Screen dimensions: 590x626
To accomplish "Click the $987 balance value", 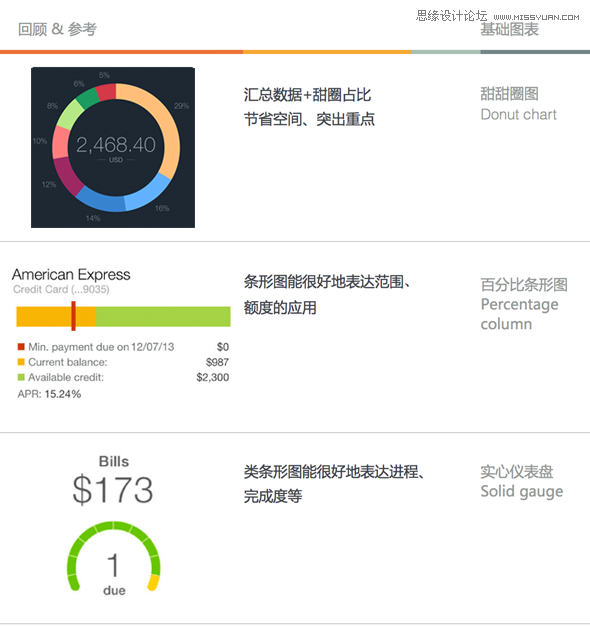I will point(217,362).
